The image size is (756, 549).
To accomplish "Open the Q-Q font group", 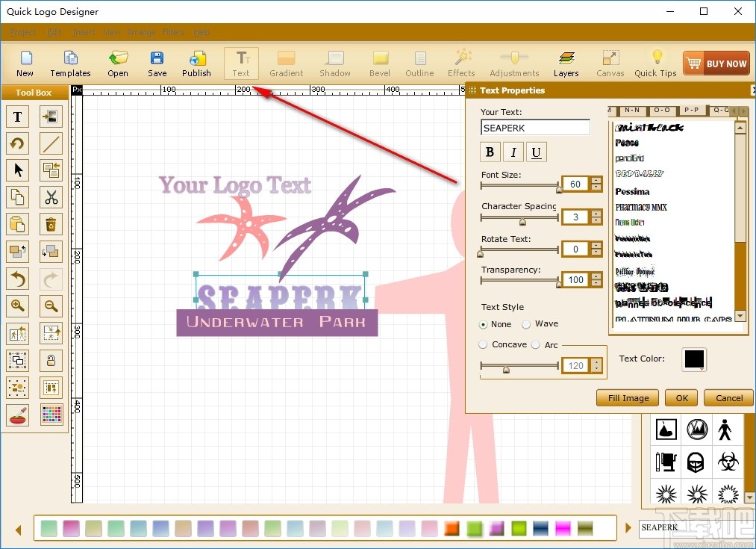I will 719,110.
